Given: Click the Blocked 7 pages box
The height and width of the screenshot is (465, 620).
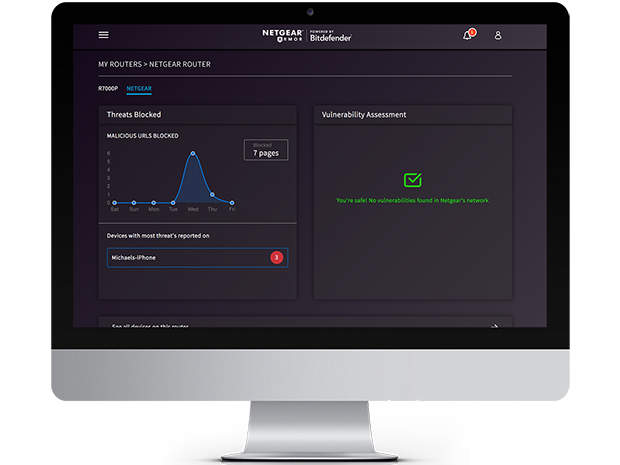Looking at the screenshot, I should 266,150.
